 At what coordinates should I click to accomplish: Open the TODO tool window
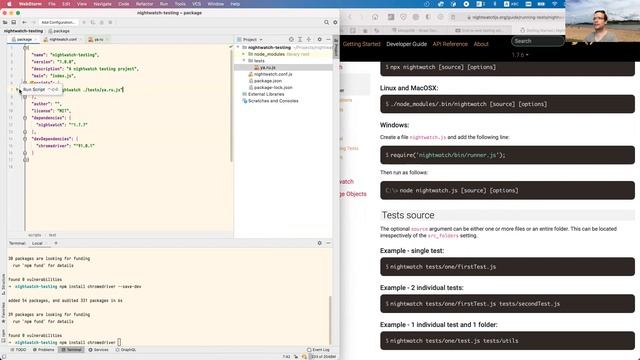coord(18,350)
